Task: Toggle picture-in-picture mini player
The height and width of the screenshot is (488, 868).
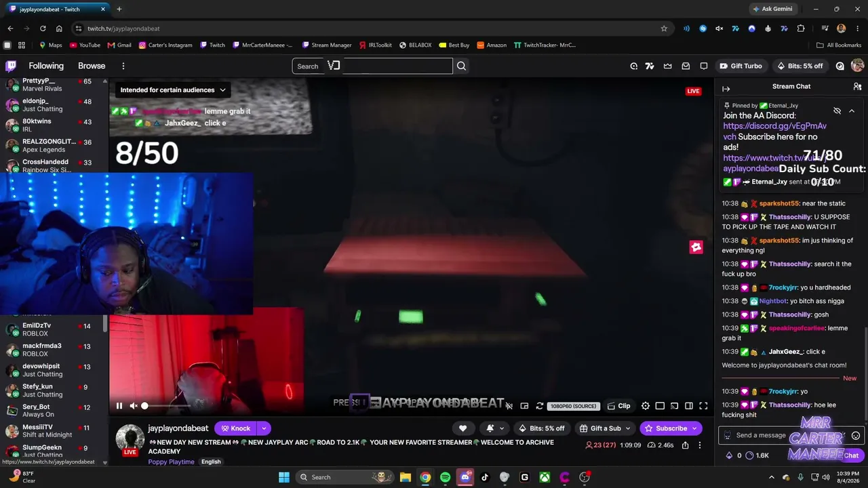Action: coord(524,406)
